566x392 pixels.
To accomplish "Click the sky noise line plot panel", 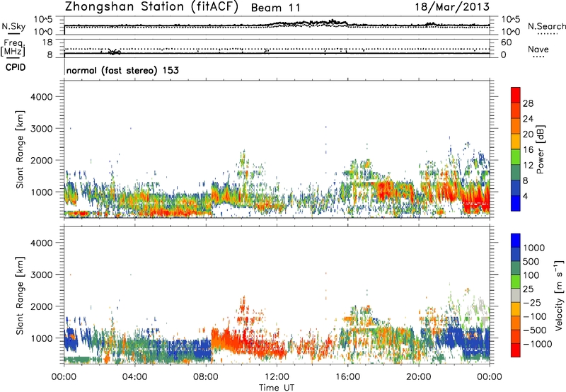I will 277,25.
